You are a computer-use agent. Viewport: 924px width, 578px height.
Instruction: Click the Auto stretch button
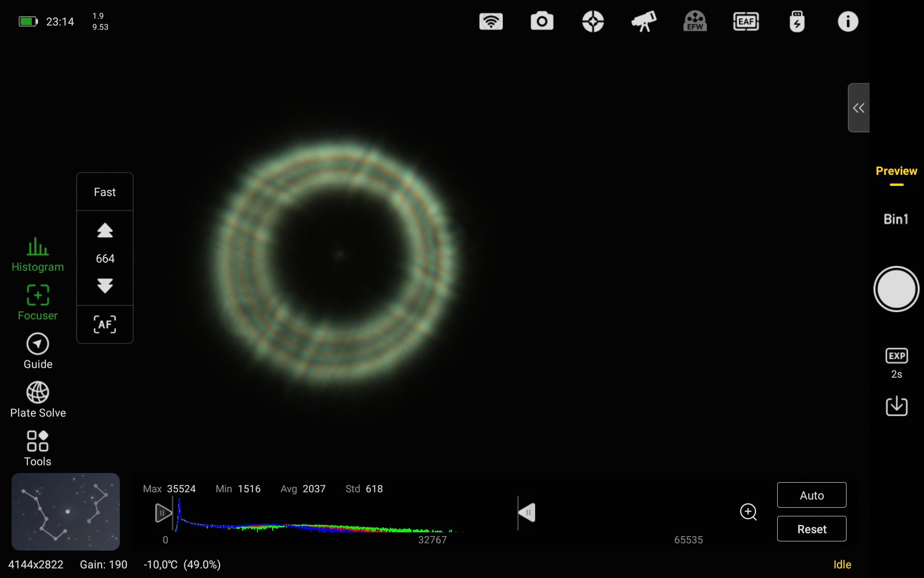(x=811, y=495)
